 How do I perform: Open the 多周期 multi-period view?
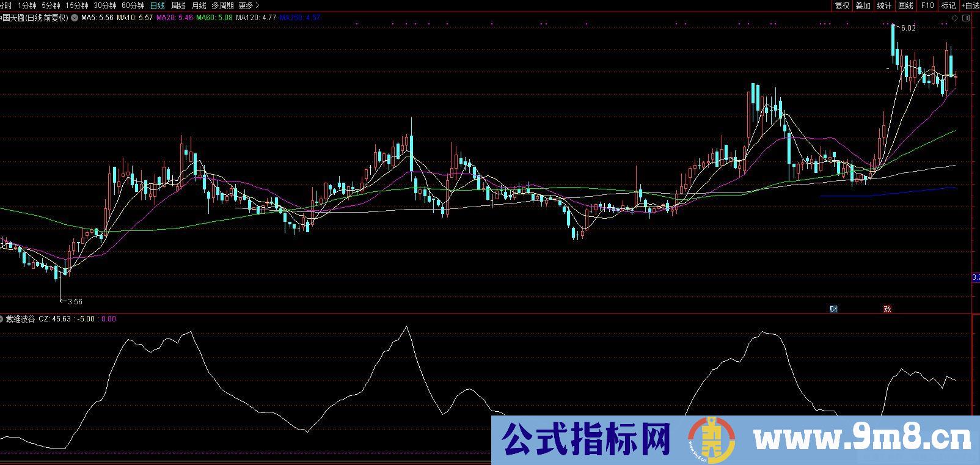click(222, 5)
